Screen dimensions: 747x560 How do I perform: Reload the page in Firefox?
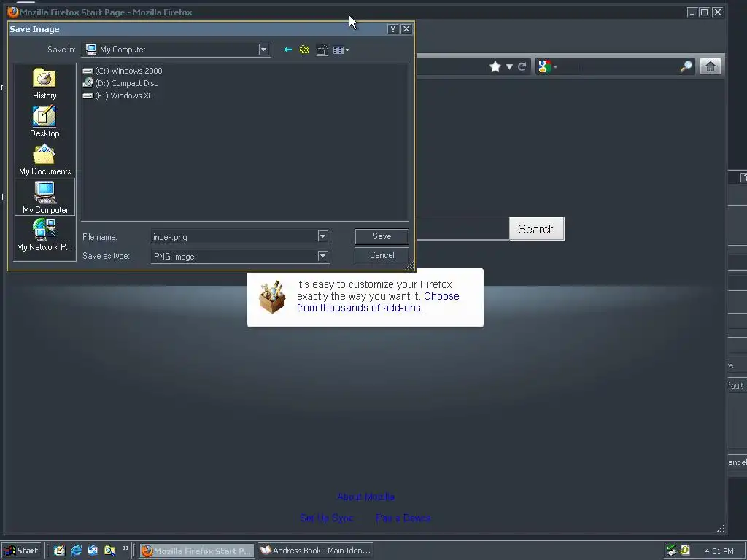point(522,66)
